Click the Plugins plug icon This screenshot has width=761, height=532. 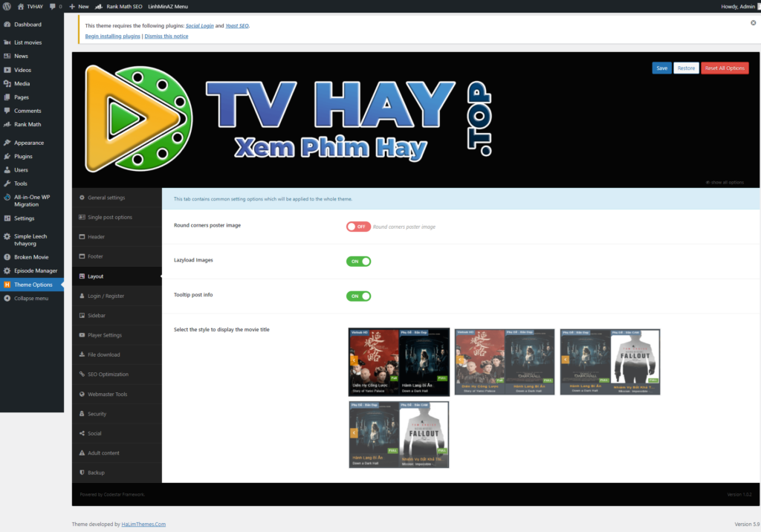coord(7,156)
